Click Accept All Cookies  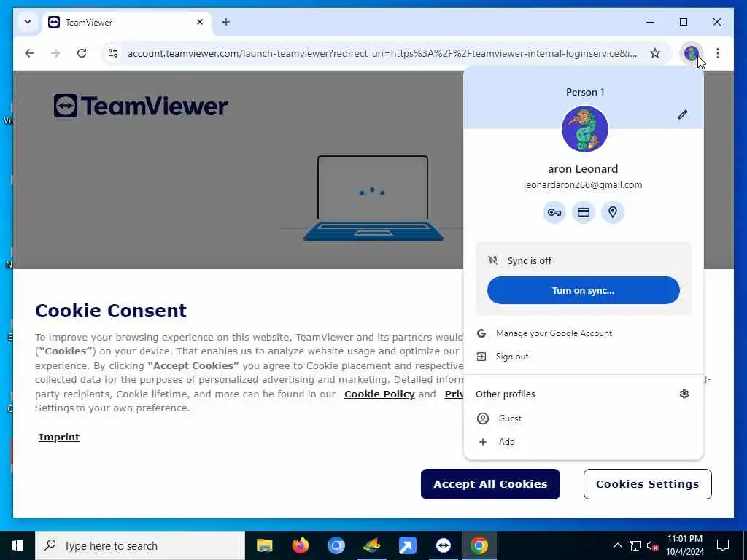(x=490, y=484)
